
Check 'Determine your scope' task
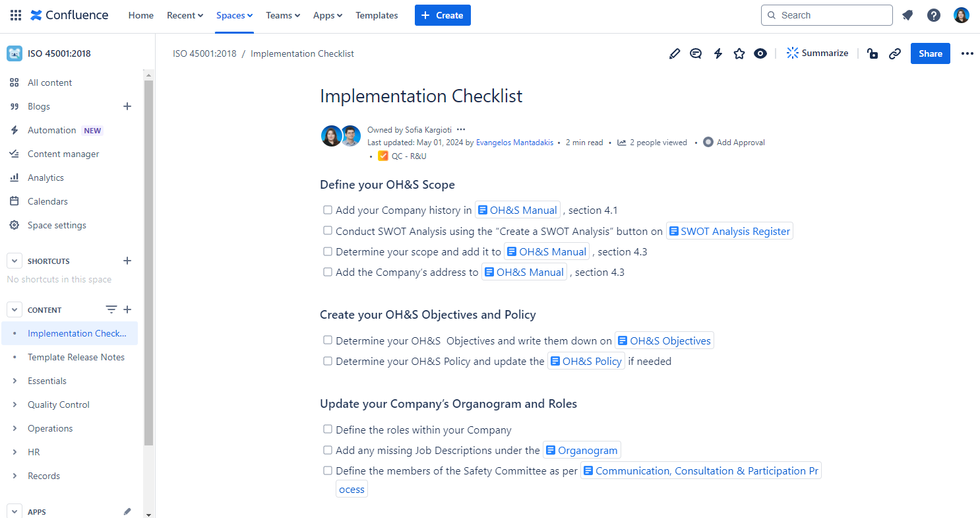coord(328,251)
